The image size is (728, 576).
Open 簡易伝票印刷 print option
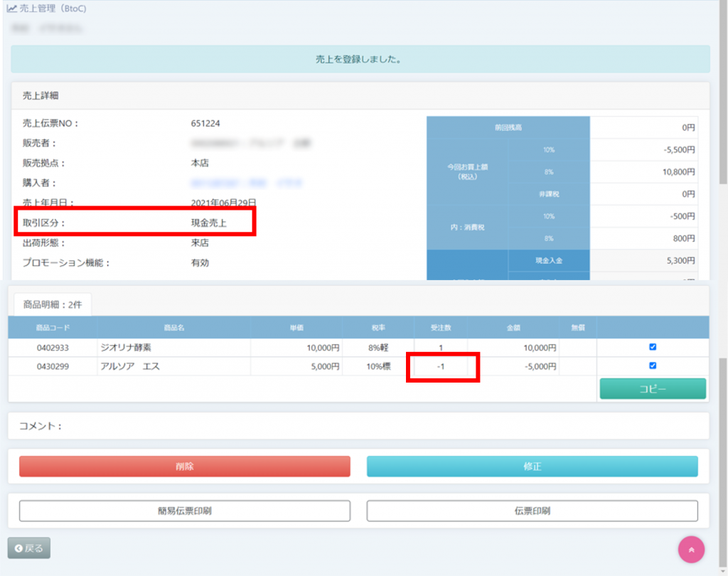[x=185, y=511]
